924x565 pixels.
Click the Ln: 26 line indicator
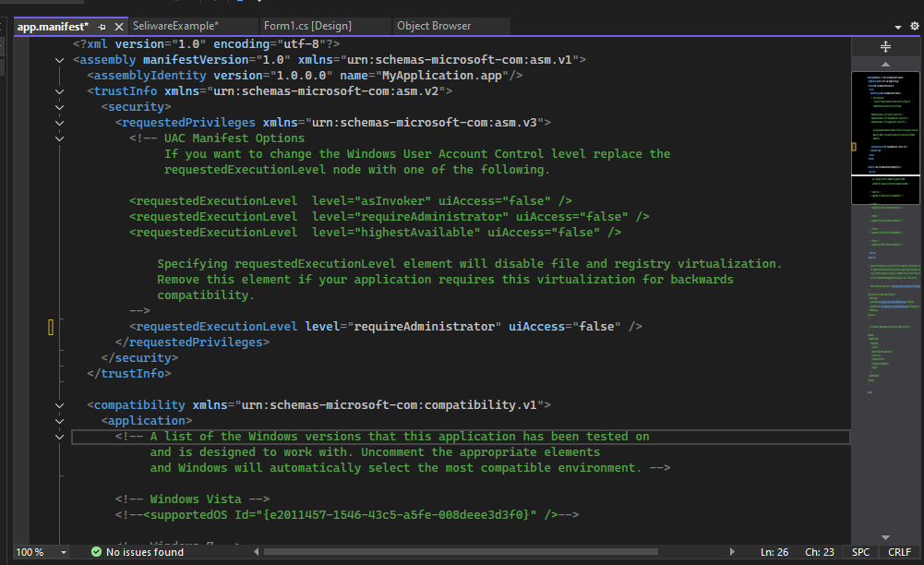[x=774, y=552]
